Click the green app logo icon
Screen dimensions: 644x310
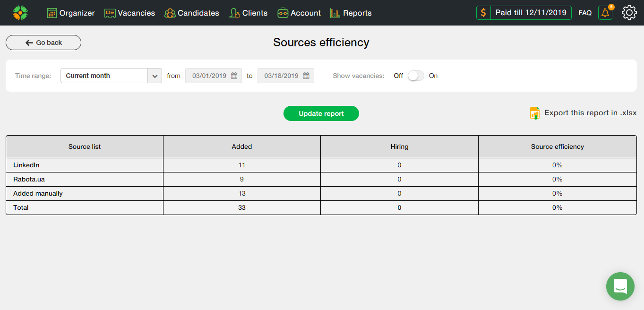pos(20,13)
